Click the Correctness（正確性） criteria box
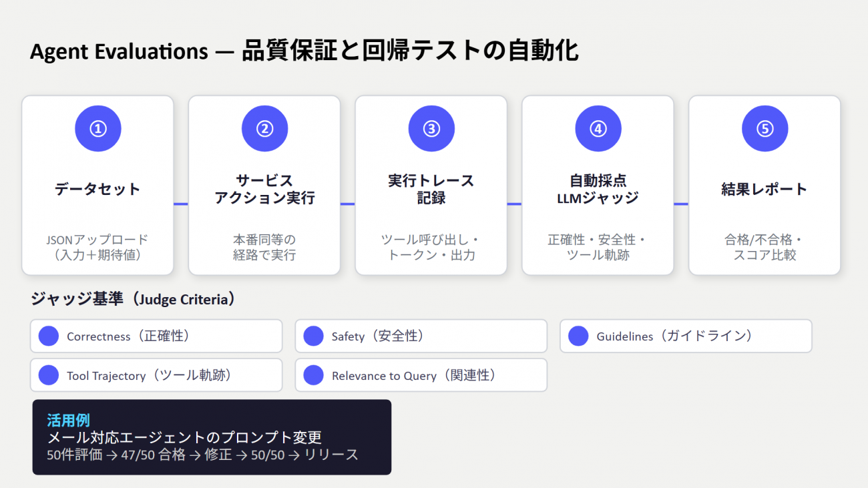 (x=156, y=336)
